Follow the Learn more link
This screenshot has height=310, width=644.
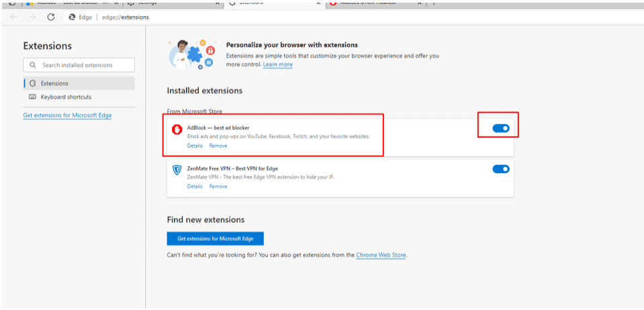point(277,64)
